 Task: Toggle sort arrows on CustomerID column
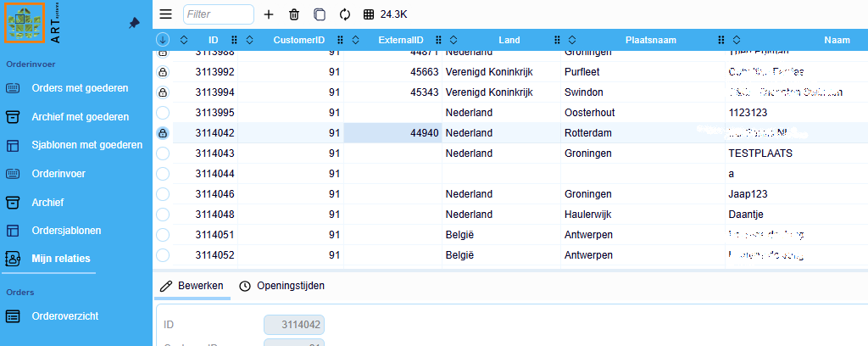tap(250, 40)
